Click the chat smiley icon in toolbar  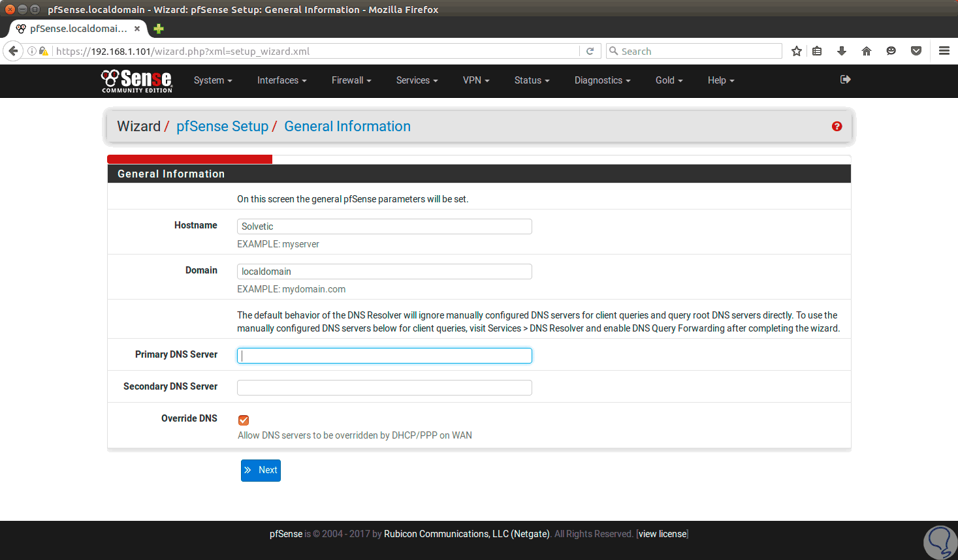[891, 51]
